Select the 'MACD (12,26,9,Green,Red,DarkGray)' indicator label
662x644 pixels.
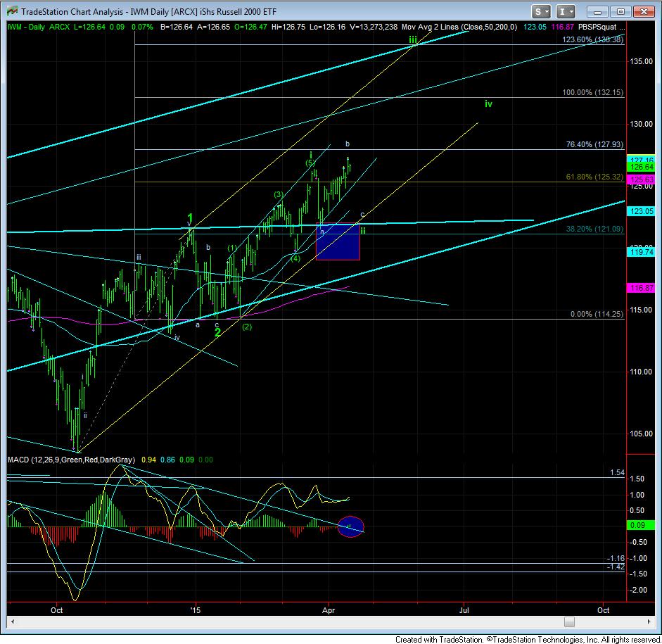click(x=71, y=460)
